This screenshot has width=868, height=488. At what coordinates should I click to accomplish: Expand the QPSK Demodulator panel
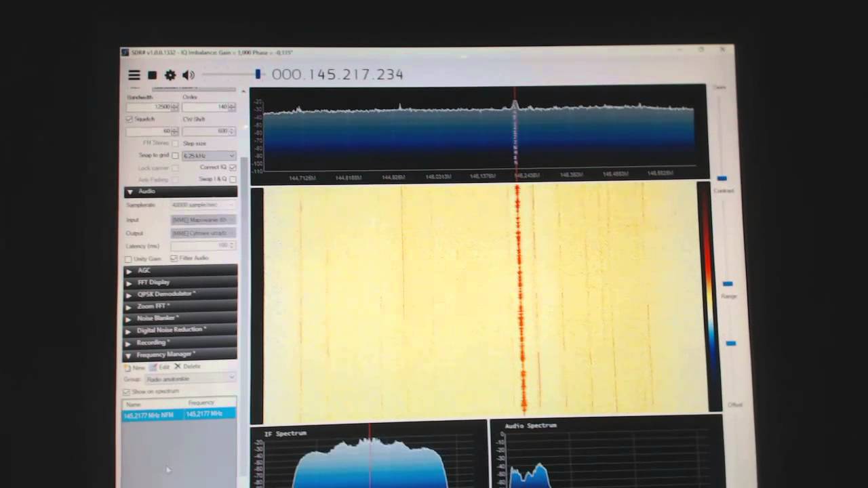[x=180, y=294]
